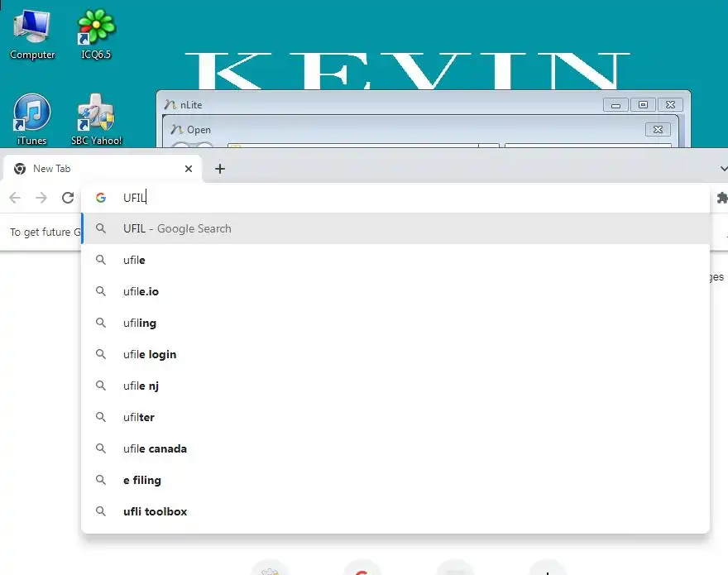This screenshot has width=728, height=575.
Task: Click the browser forward arrow
Action: 41,198
